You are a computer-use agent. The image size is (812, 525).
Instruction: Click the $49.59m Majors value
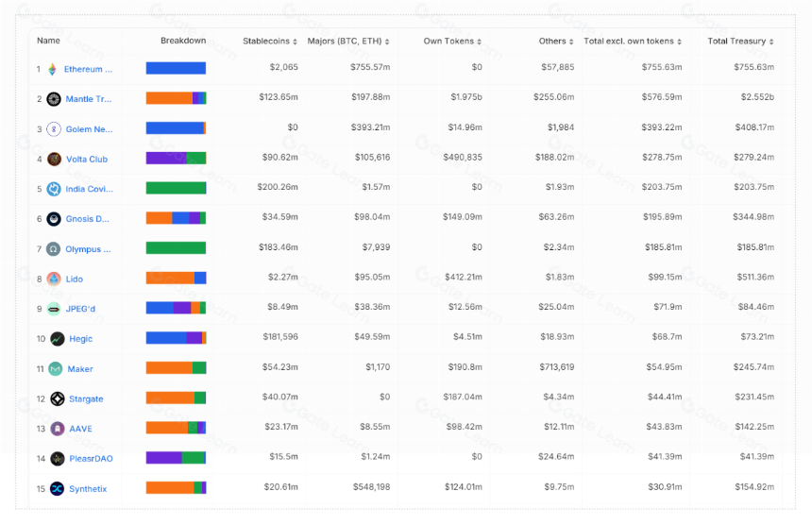(x=372, y=337)
